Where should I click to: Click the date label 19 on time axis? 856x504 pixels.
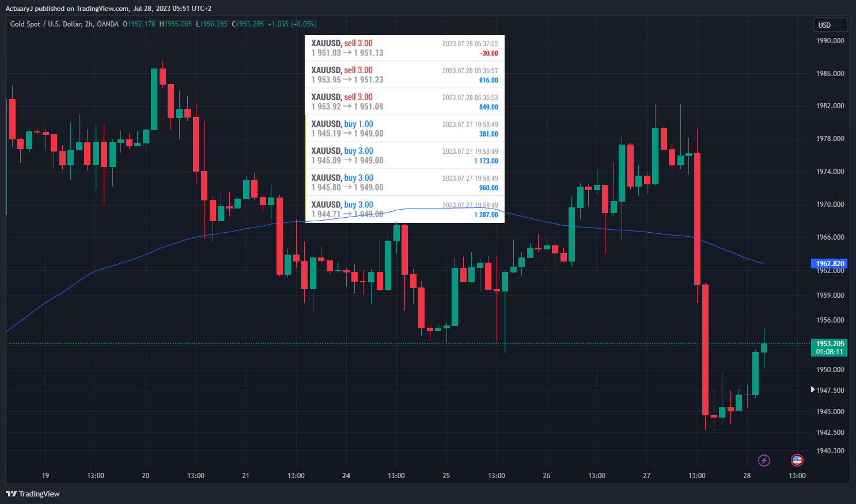tap(46, 476)
